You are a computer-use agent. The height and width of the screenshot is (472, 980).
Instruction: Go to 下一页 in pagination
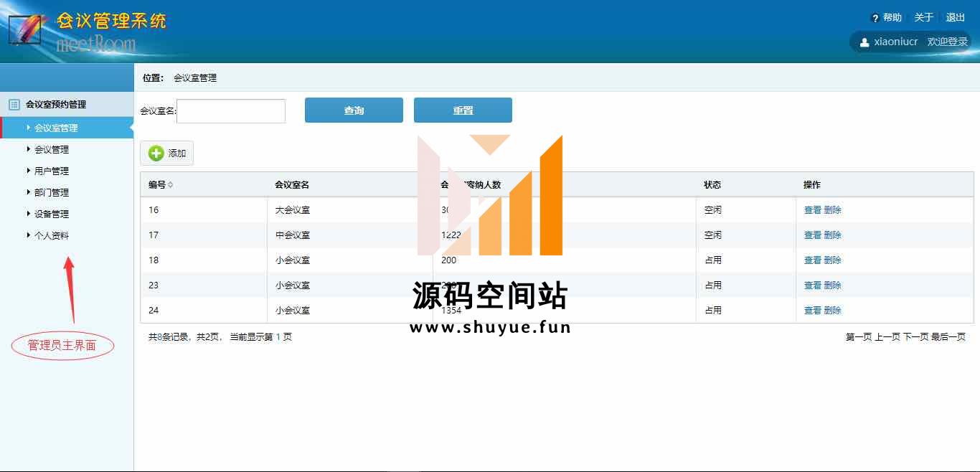pyautogui.click(x=915, y=337)
